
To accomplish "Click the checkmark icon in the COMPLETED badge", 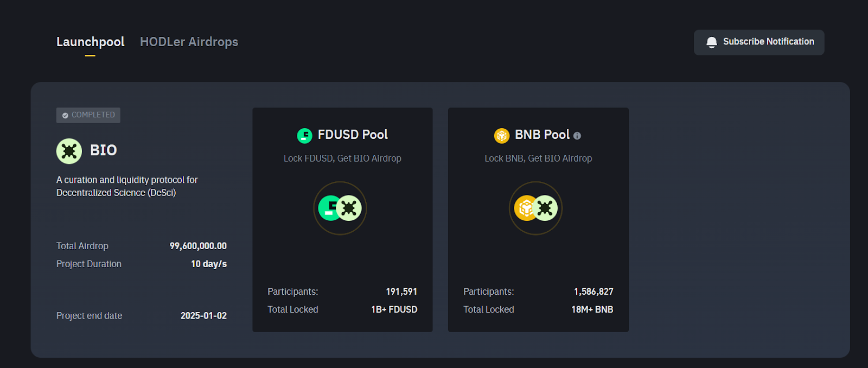I will coord(65,115).
